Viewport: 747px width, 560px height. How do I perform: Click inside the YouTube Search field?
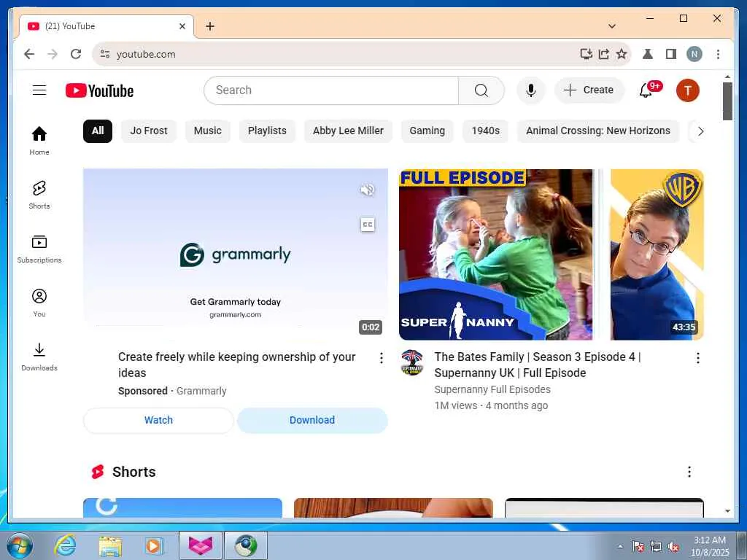[331, 90]
